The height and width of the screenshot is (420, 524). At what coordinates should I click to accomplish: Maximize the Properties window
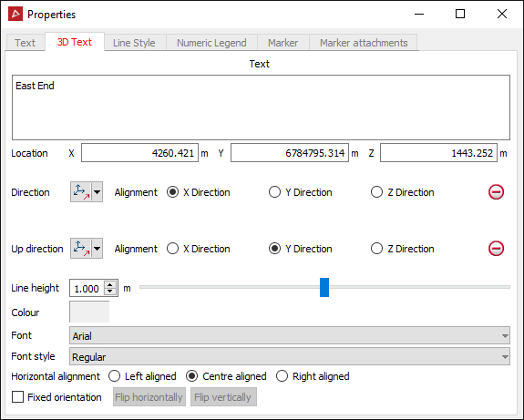tap(460, 14)
